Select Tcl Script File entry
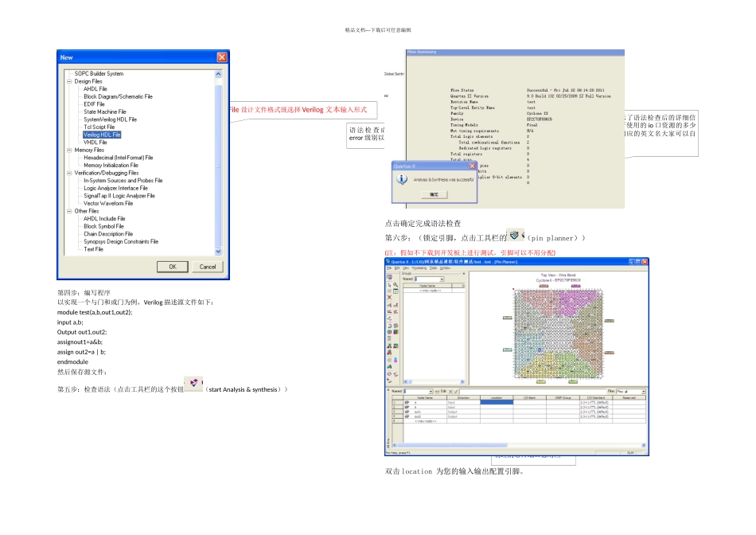Screen dimensions: 756x535 (x=99, y=127)
